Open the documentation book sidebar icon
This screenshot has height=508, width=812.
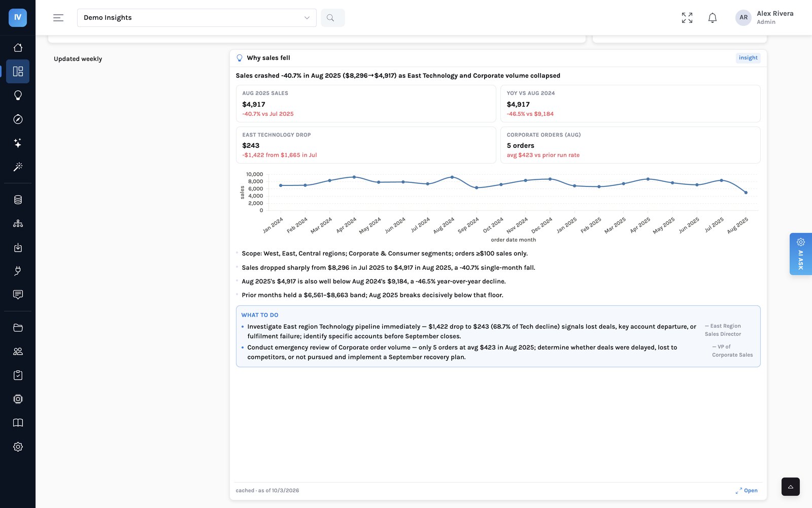[18, 423]
